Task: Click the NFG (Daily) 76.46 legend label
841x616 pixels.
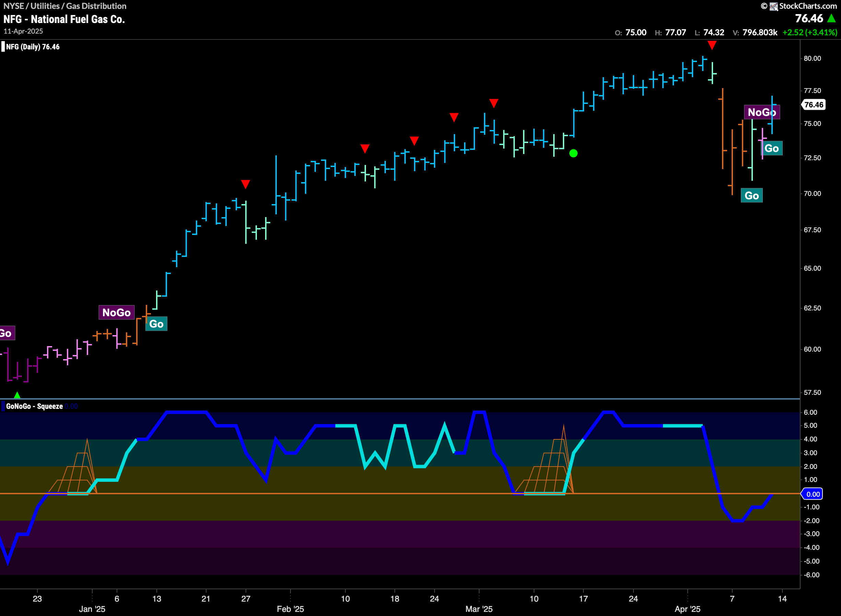Action: (x=33, y=47)
